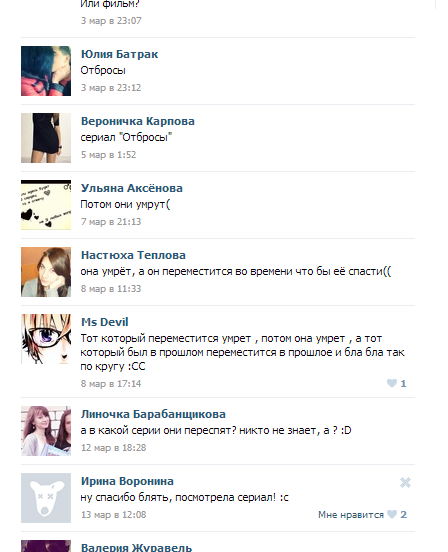Click the Ирина Воронина name link
The height and width of the screenshot is (552, 448).
click(x=127, y=481)
